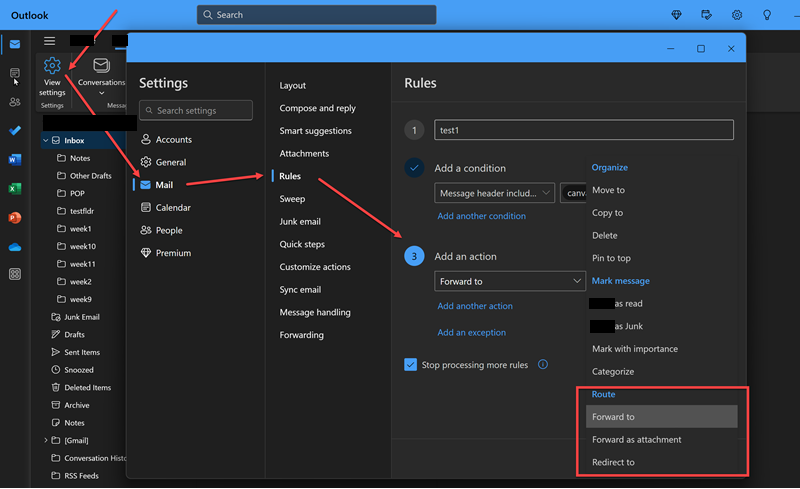Screen dimensions: 800x489
Task: Click the View settings gear icon
Action: [52, 65]
